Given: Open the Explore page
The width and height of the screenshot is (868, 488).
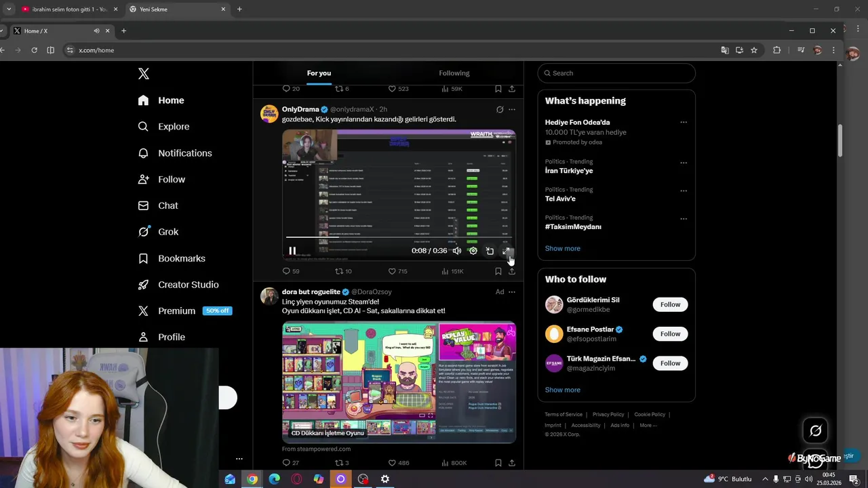Looking at the screenshot, I should [163, 127].
